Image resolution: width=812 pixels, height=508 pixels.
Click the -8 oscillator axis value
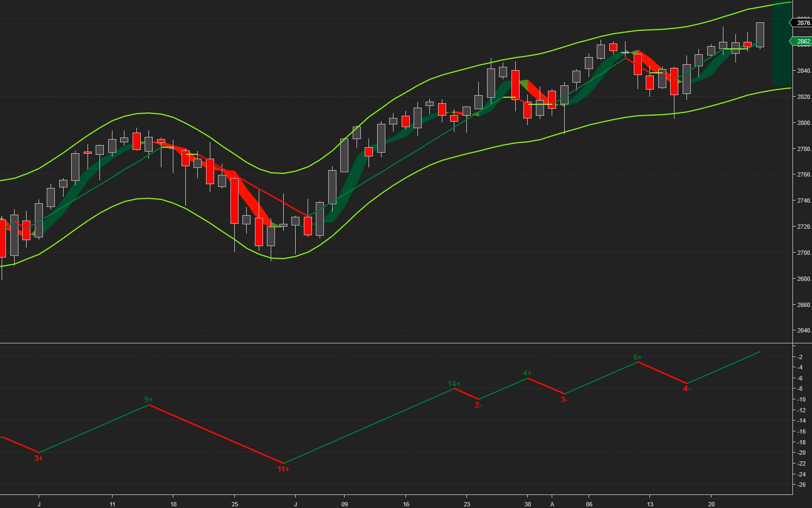(x=801, y=389)
